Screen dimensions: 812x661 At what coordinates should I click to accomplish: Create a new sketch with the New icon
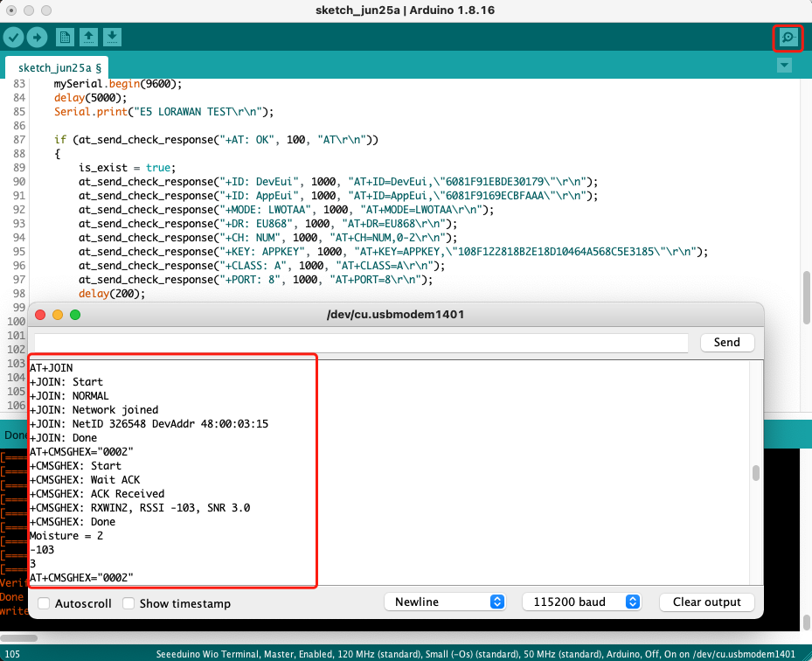click(65, 38)
